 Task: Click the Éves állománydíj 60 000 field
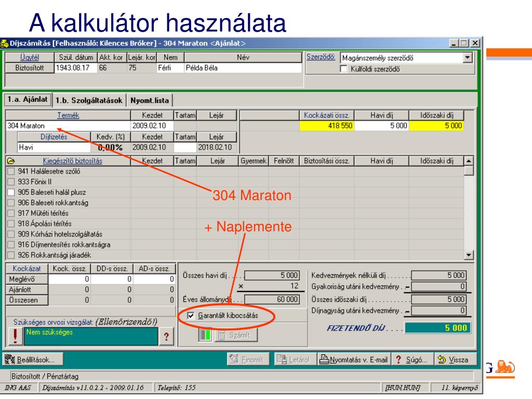(272, 299)
